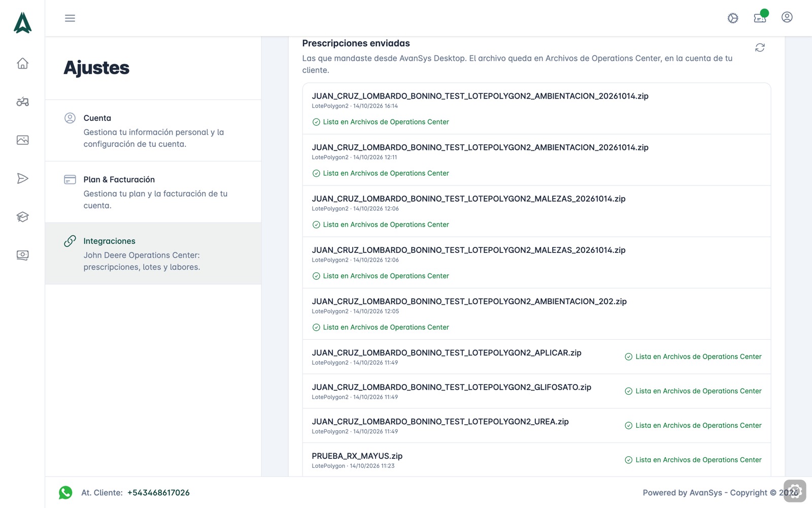
Task: Click the LOTEPOLYGON2_GLIFOSATO.zip file name
Action: point(451,387)
